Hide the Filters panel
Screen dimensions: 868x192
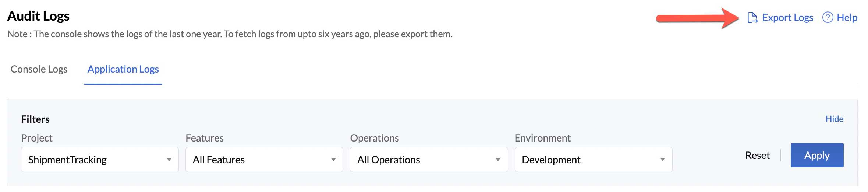click(x=834, y=119)
